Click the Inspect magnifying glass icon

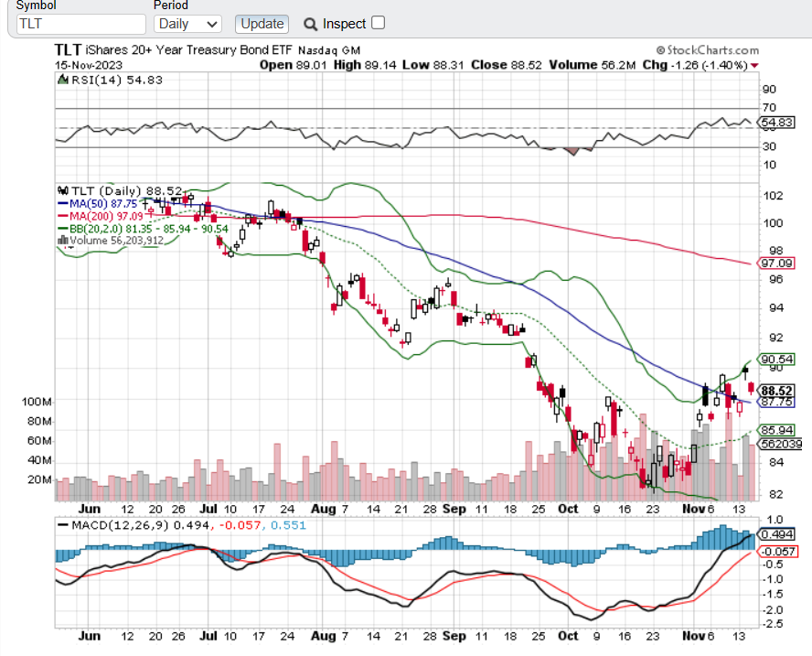(311, 24)
